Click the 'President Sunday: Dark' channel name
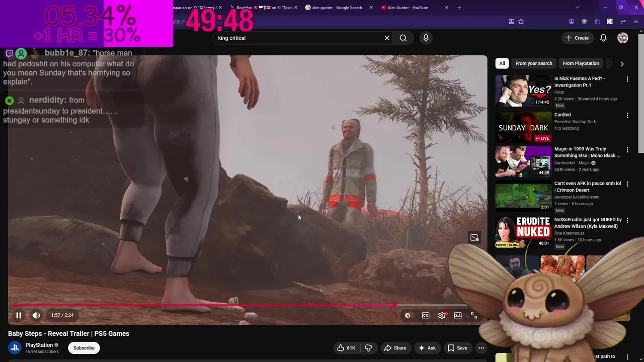Screen dimensions: 644x362 click(575, 121)
